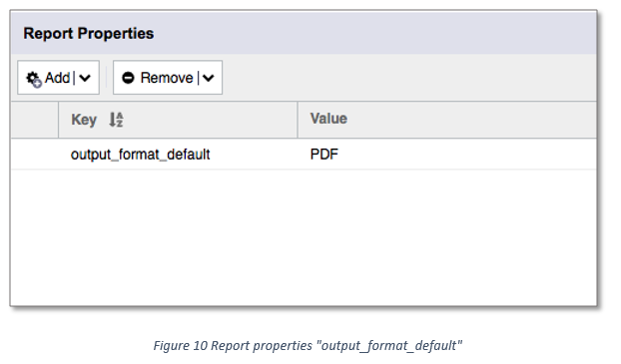621x364 pixels.
Task: Select the output_format_default key cell
Action: (178, 155)
